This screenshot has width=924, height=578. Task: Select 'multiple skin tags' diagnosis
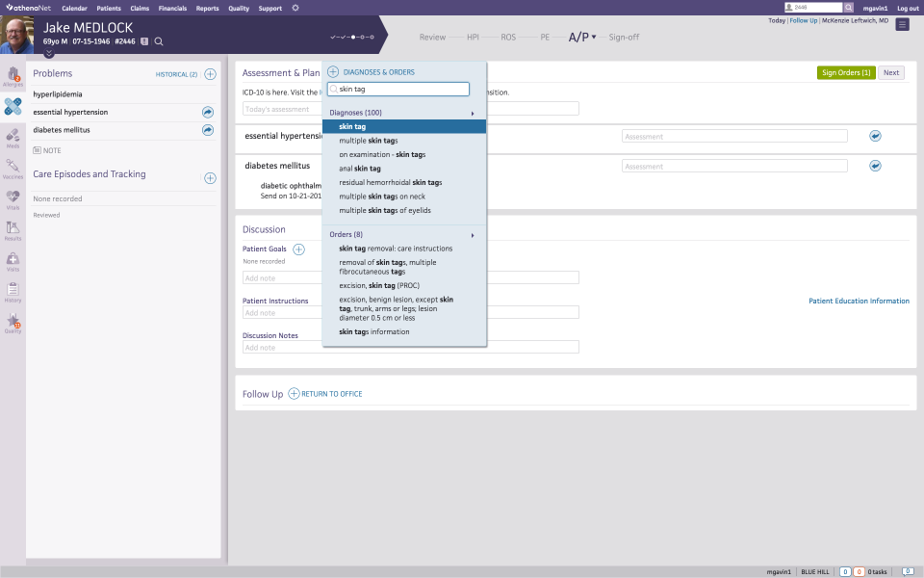coord(369,141)
